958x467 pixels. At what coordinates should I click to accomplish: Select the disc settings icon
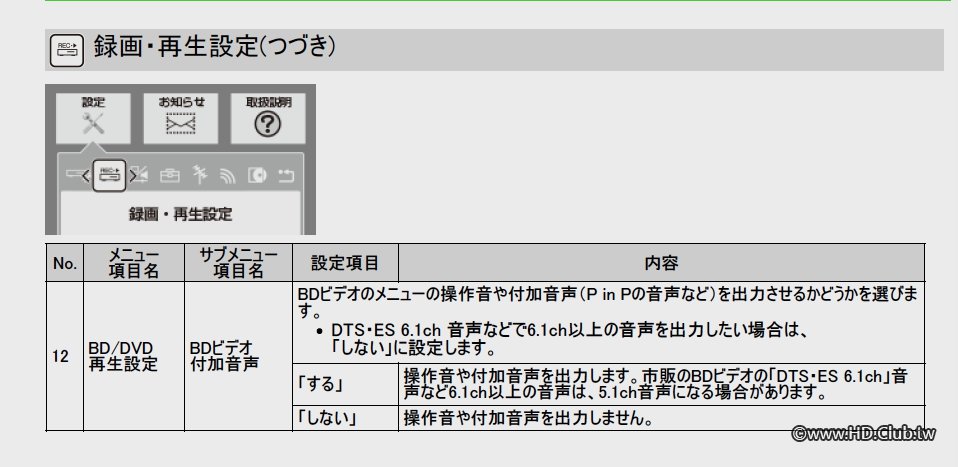(x=257, y=176)
